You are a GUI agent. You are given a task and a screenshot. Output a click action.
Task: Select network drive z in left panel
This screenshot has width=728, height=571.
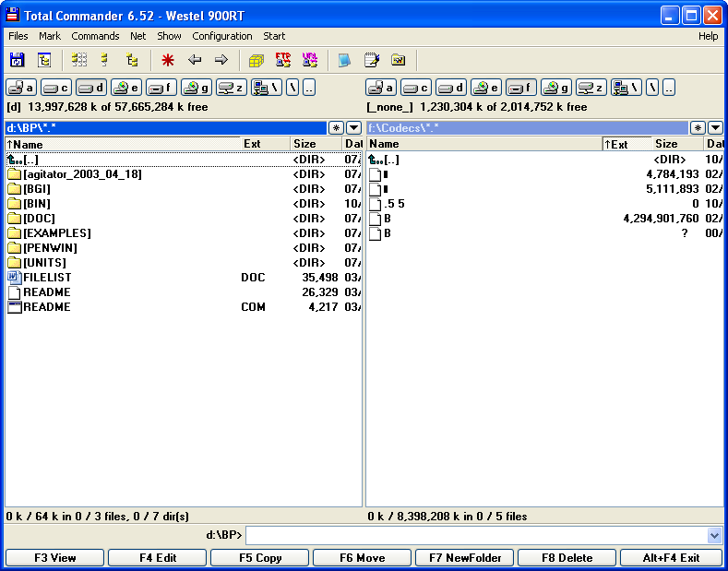pos(232,88)
